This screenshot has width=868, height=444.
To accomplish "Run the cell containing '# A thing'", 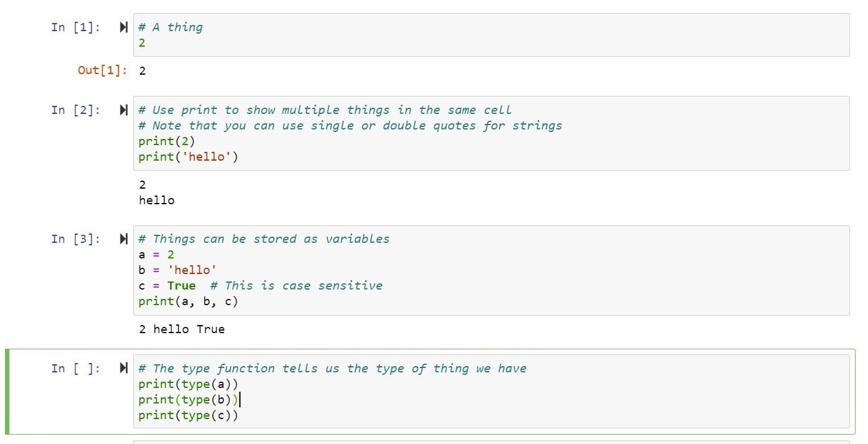I will pos(123,27).
